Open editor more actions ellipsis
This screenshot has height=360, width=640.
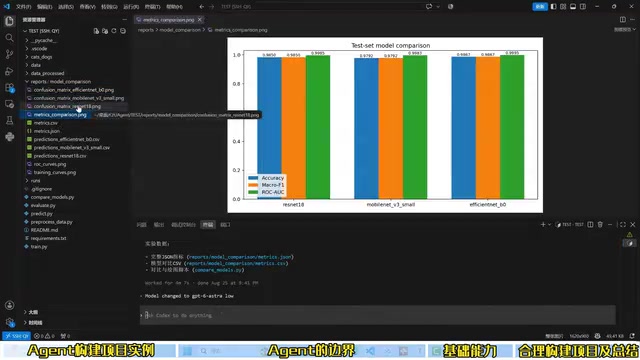(633, 20)
